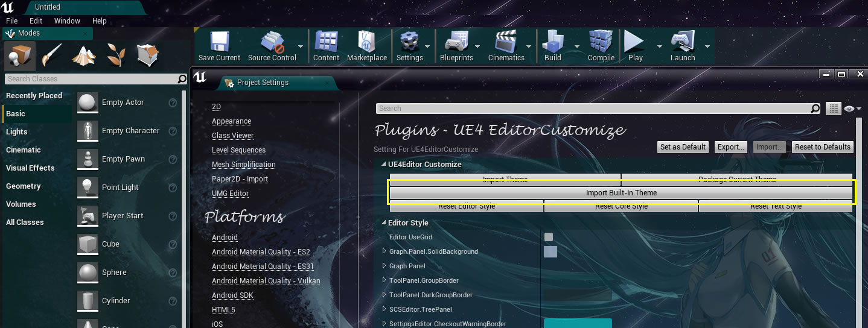The image size is (868, 328).
Task: Click the Empty Pawn icon
Action: tap(88, 159)
